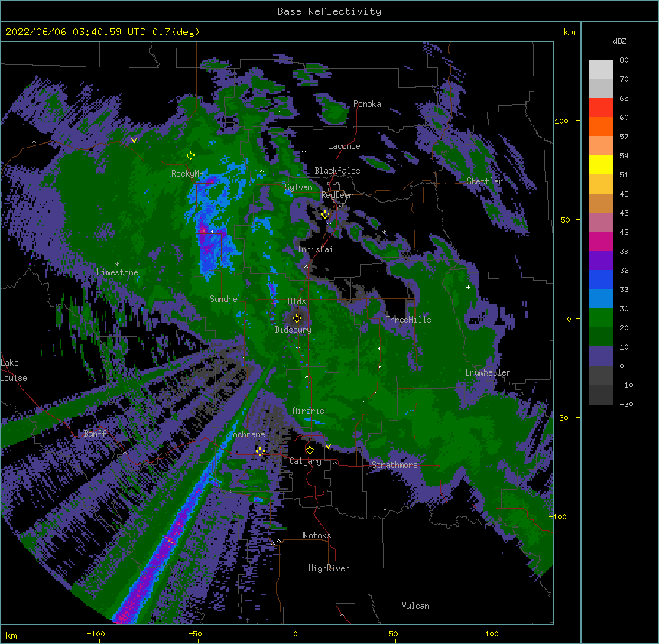
Task: Select the Sylvan label
Action: click(298, 187)
